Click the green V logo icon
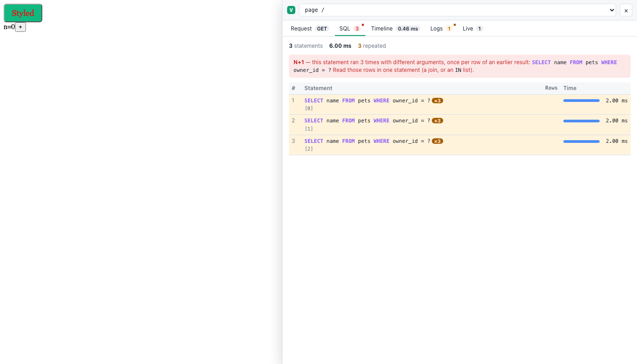Image resolution: width=637 pixels, height=364 pixels. point(291,10)
